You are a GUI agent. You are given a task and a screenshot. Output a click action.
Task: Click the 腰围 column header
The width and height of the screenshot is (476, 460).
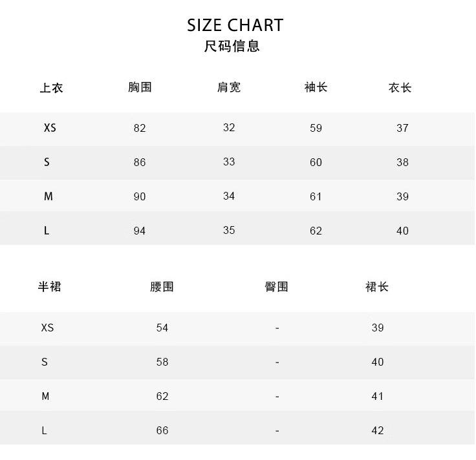pyautogui.click(x=162, y=287)
